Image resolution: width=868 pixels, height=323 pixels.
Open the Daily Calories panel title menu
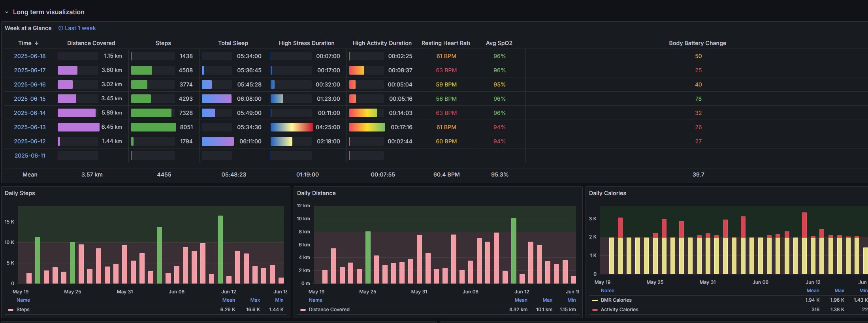click(x=607, y=193)
